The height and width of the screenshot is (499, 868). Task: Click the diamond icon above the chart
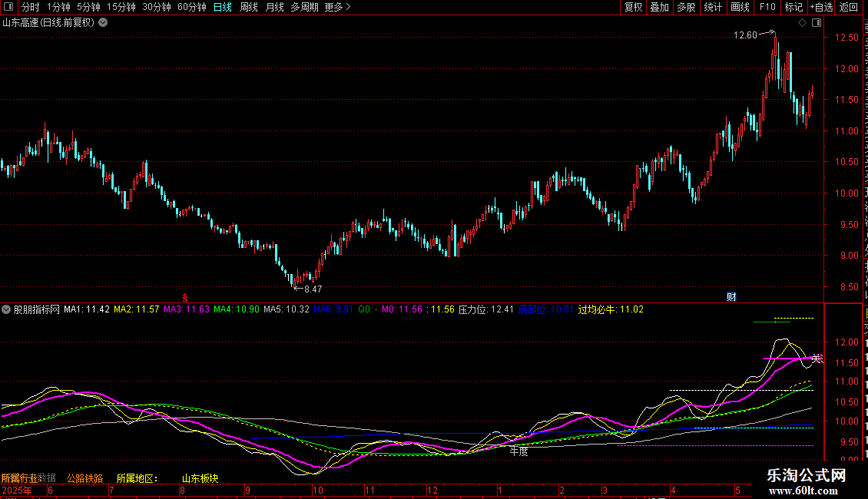tap(802, 23)
